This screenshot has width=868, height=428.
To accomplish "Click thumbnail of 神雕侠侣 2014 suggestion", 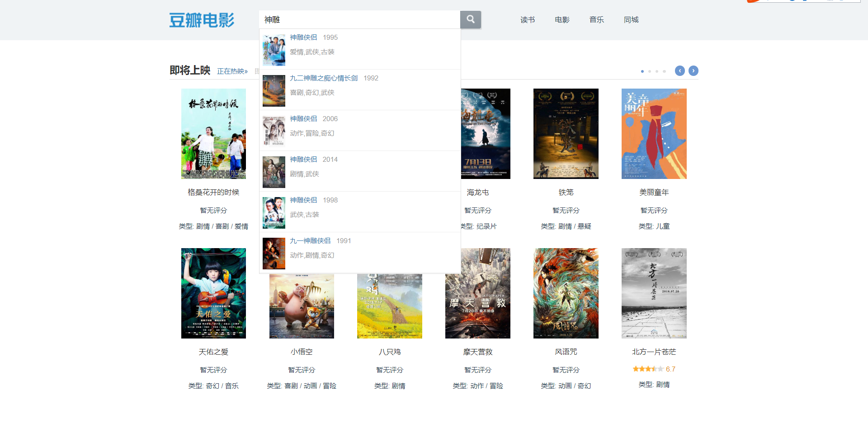I will tap(274, 172).
